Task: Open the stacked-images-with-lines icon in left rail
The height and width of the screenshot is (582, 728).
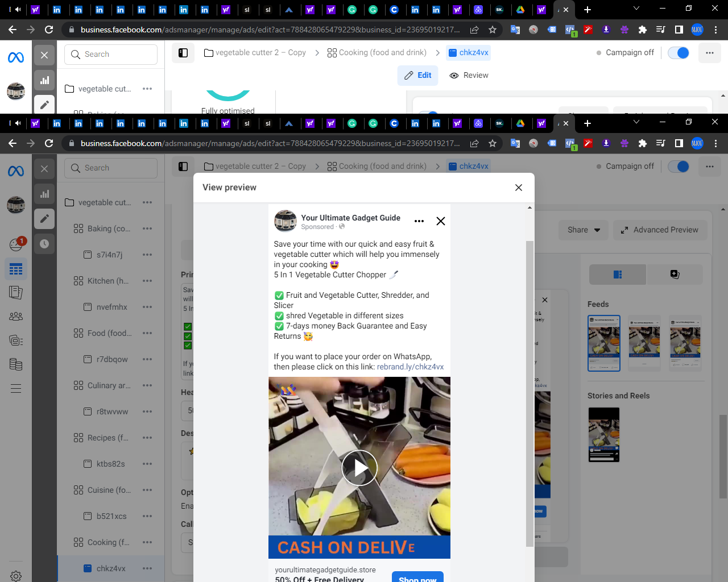Action: pos(16,340)
